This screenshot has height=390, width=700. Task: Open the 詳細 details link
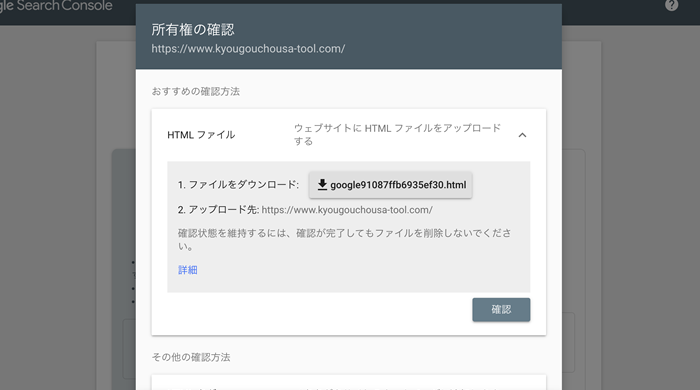point(188,270)
